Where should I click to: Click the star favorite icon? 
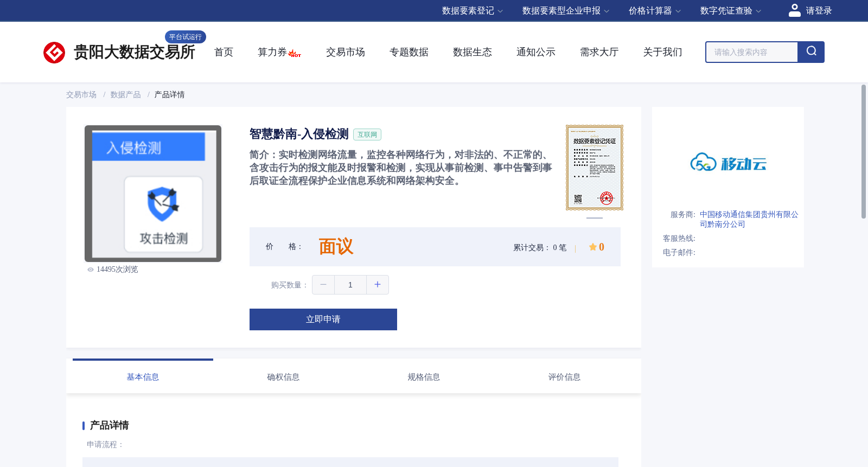[x=593, y=247]
